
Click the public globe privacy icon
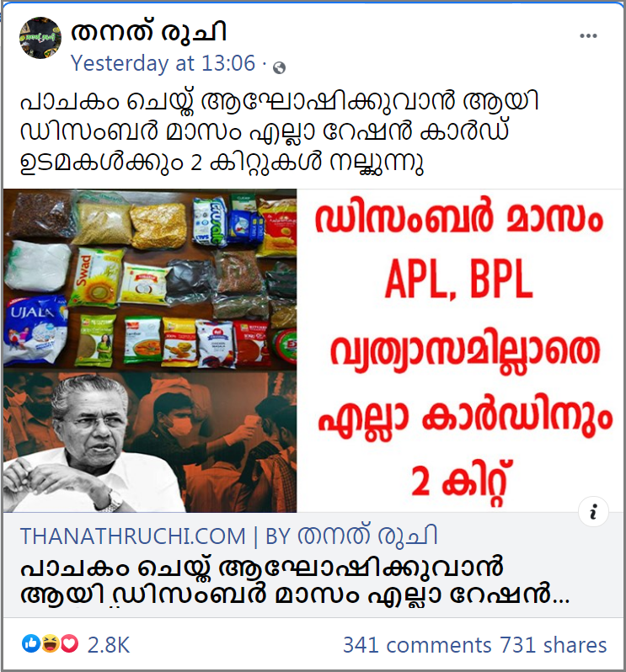pyautogui.click(x=279, y=67)
